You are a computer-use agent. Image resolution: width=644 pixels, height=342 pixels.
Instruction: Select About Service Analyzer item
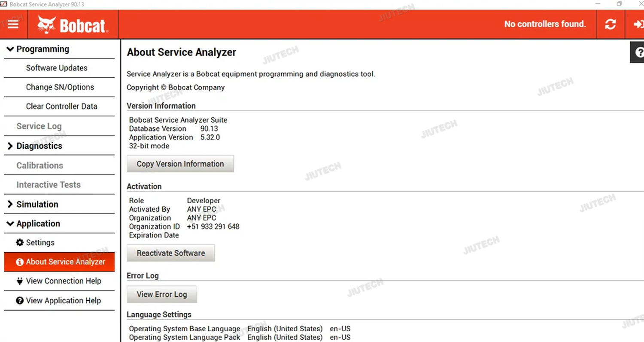(59, 262)
